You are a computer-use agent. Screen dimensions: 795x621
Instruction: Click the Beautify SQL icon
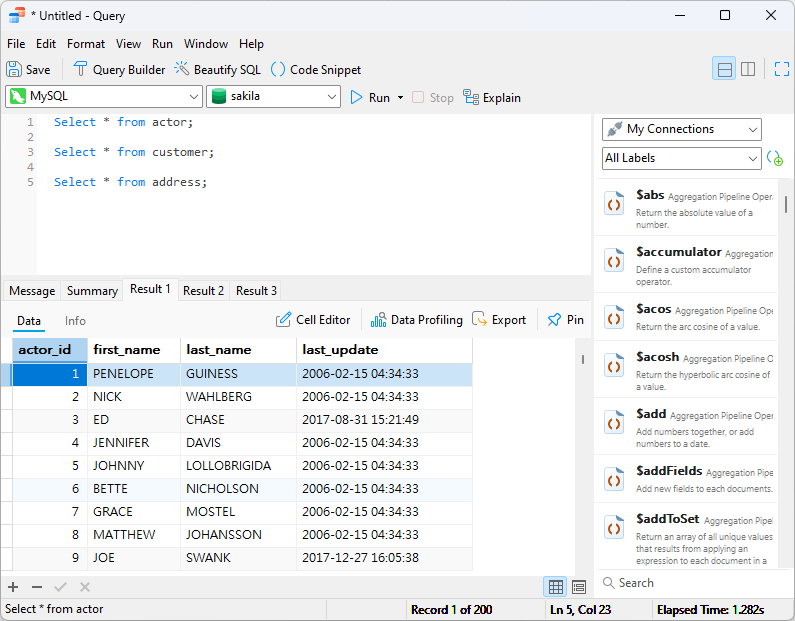(x=182, y=70)
